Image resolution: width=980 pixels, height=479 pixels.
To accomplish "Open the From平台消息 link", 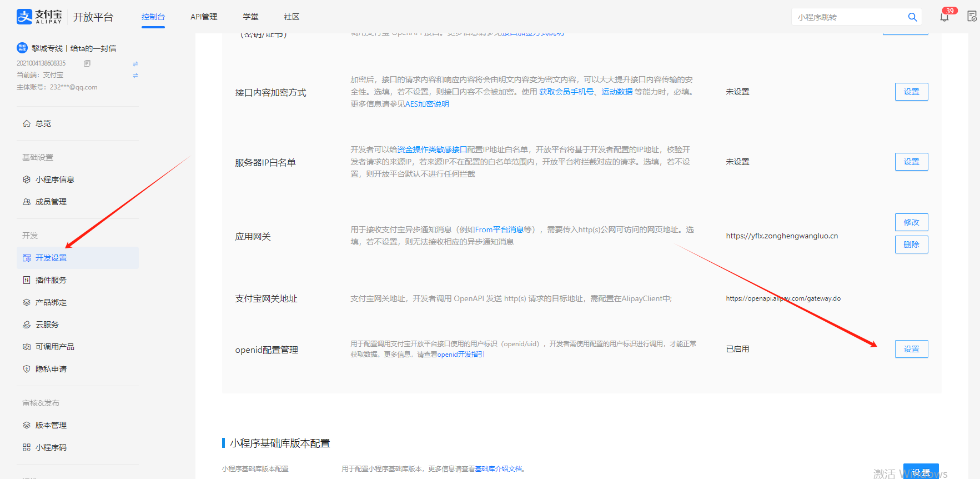I will [x=499, y=229].
